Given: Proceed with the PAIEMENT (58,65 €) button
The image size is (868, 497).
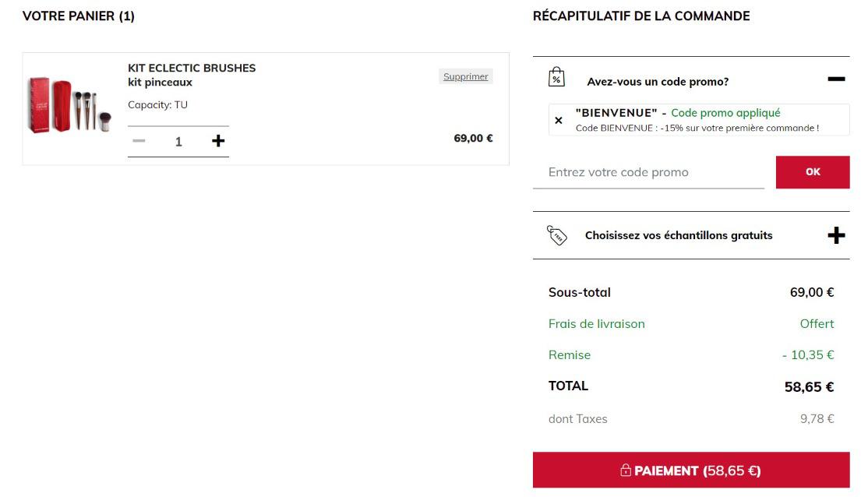Looking at the screenshot, I should tap(691, 470).
